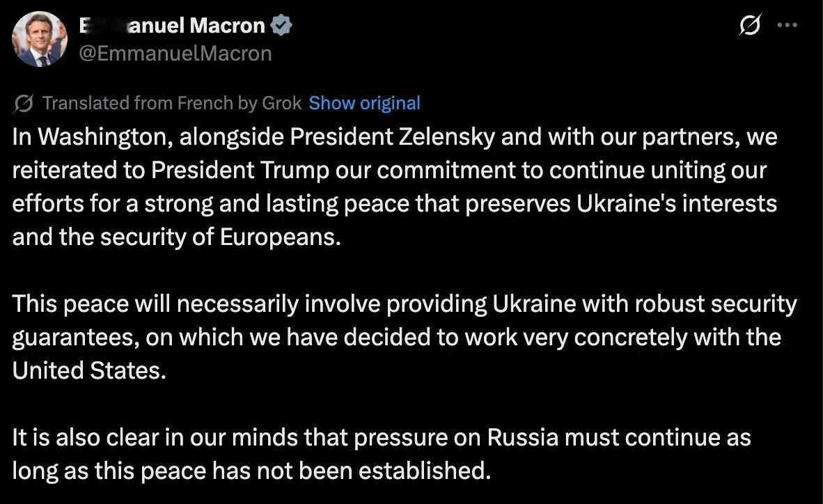Click the small Grok icon before "Translated from French"
This screenshot has height=504, width=823.
pyautogui.click(x=23, y=104)
